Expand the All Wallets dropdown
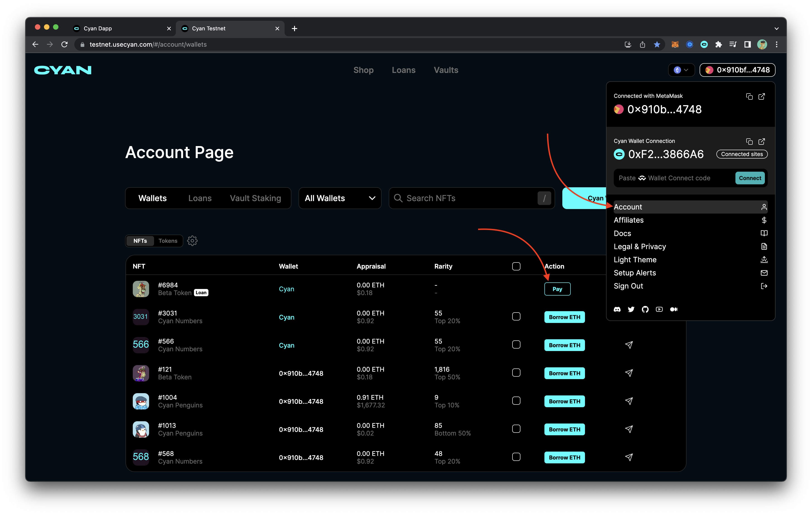This screenshot has height=515, width=812. point(340,198)
